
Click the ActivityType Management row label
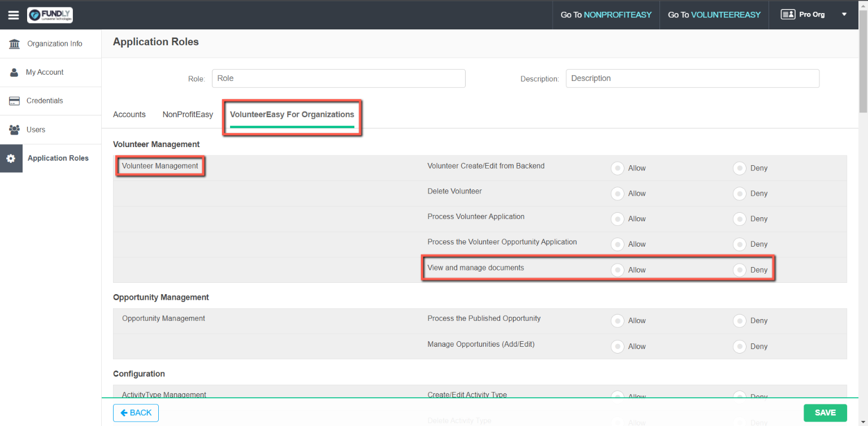pos(164,395)
